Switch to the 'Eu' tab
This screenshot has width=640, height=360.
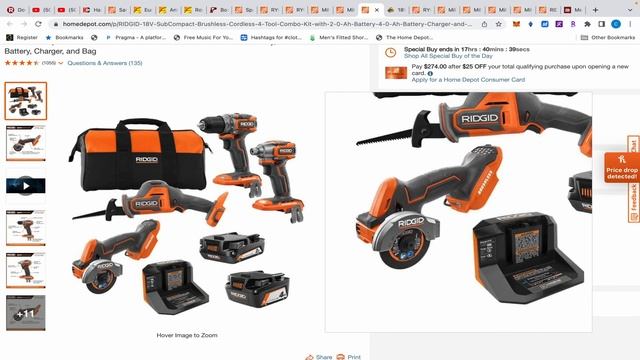tap(143, 9)
